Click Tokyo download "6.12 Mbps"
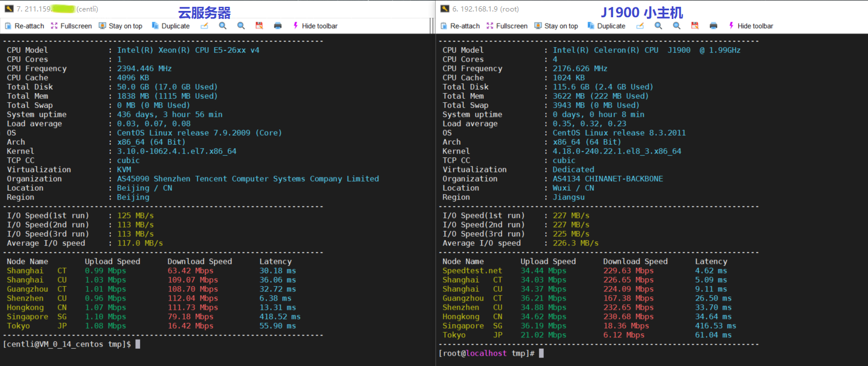This screenshot has width=868, height=366. 624,335
